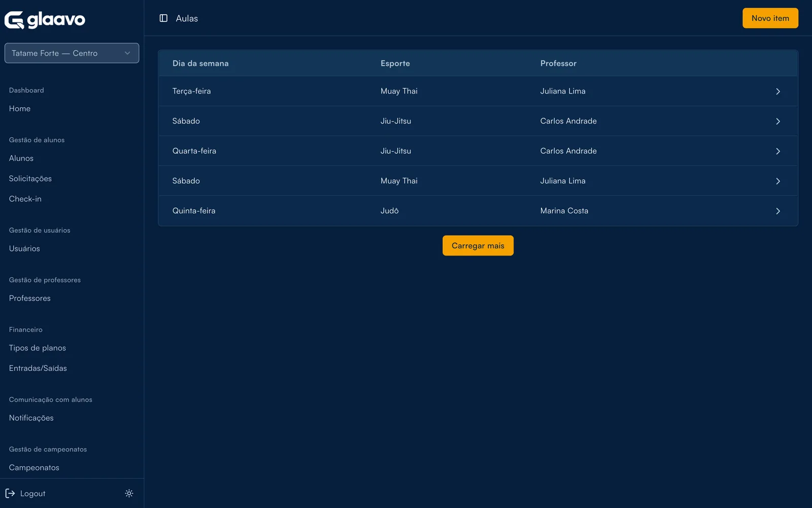Image resolution: width=812 pixels, height=508 pixels.
Task: Navigate to Professores section
Action: [x=30, y=299]
